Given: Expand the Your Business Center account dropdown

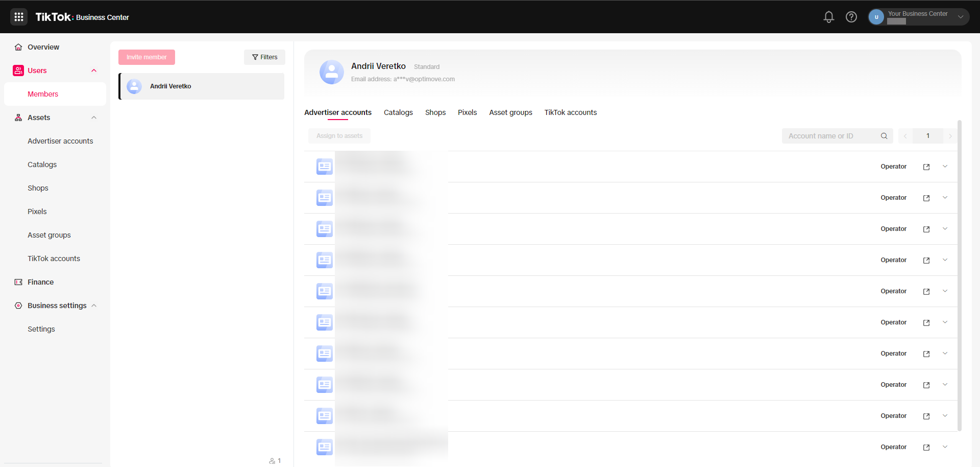Looking at the screenshot, I should point(961,17).
